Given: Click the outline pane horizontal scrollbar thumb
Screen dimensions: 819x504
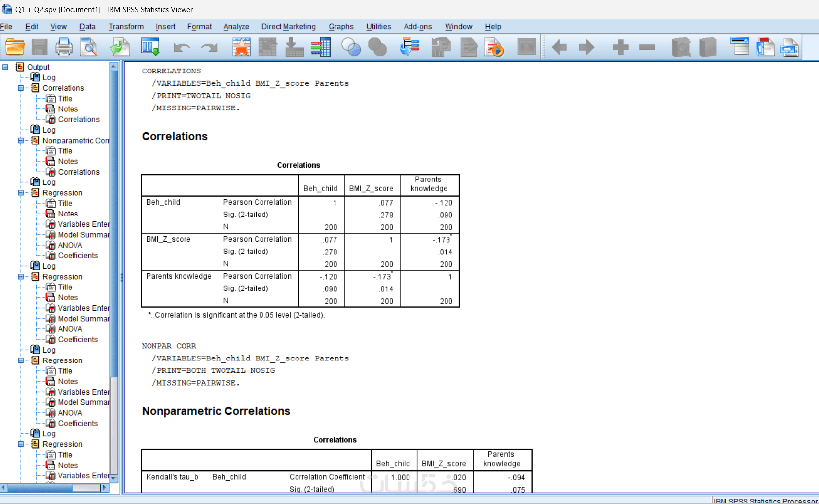Looking at the screenshot, I should (x=41, y=488).
